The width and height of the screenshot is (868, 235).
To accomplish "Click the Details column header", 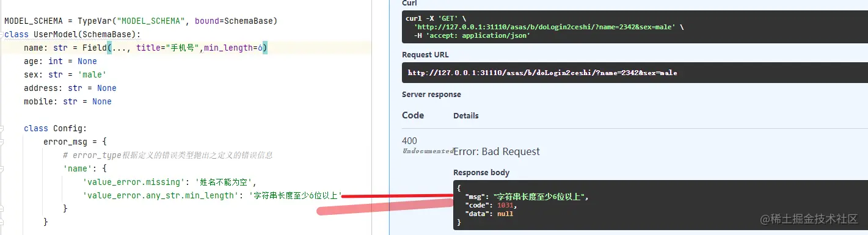I will click(466, 115).
